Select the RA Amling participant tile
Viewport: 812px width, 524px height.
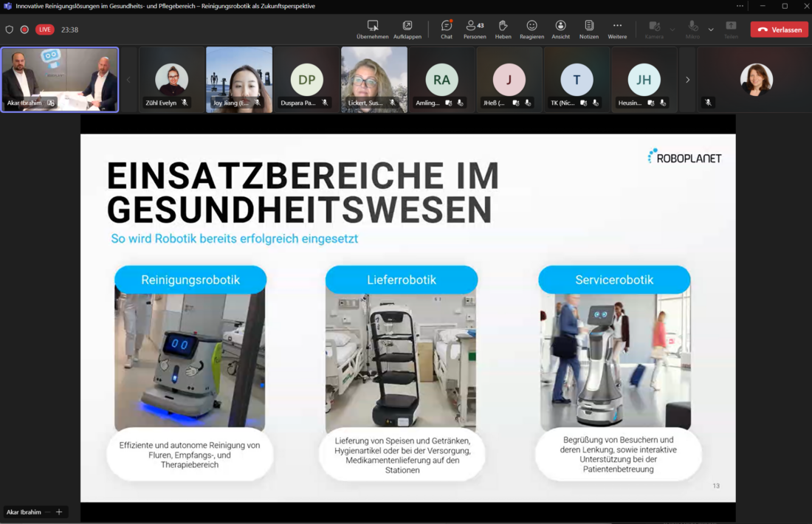coord(441,79)
